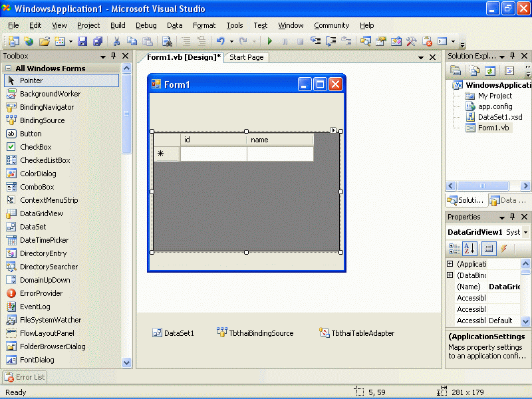
Task: Open the Build menu
Action: click(118, 25)
